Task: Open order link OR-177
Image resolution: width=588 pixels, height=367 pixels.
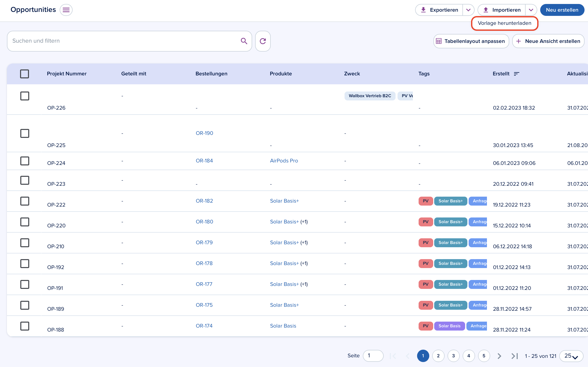Action: click(204, 284)
